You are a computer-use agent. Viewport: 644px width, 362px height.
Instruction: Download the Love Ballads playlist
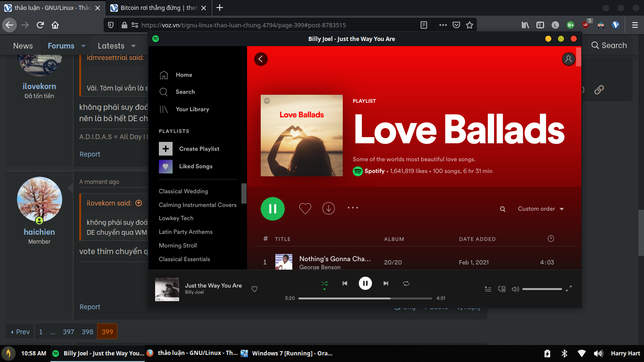click(329, 208)
